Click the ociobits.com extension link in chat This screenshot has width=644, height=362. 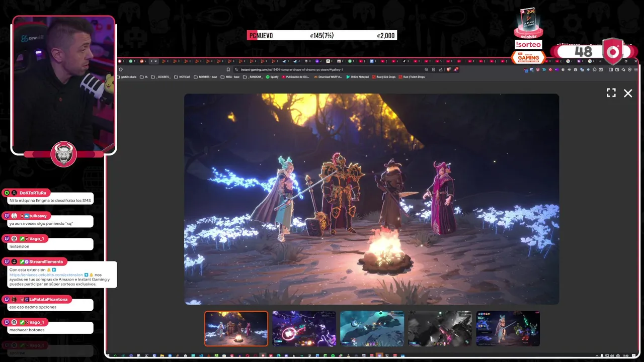click(x=46, y=275)
